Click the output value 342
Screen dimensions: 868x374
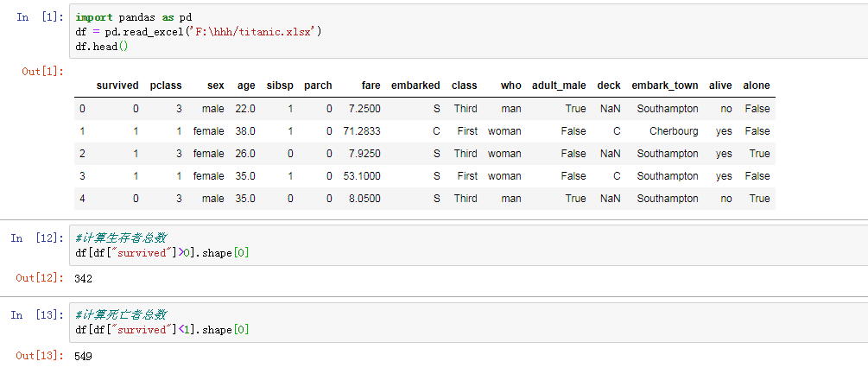coord(85,278)
